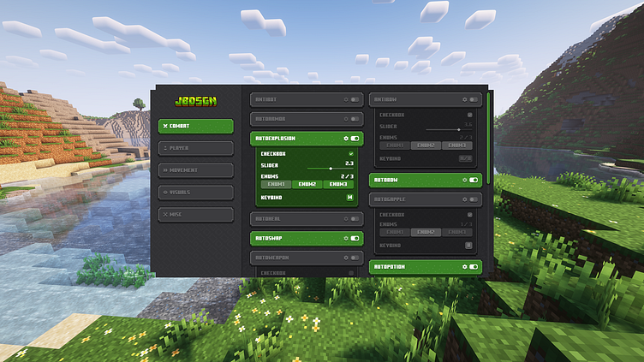Image resolution: width=644 pixels, height=362 pixels.
Task: Disable the AutoExplosion toggle switch
Action: (x=355, y=139)
